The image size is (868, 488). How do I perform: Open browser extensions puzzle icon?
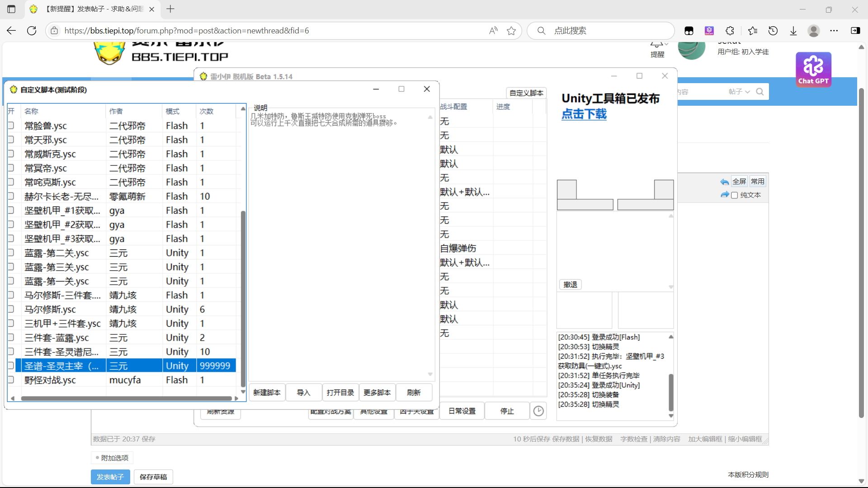pos(730,31)
